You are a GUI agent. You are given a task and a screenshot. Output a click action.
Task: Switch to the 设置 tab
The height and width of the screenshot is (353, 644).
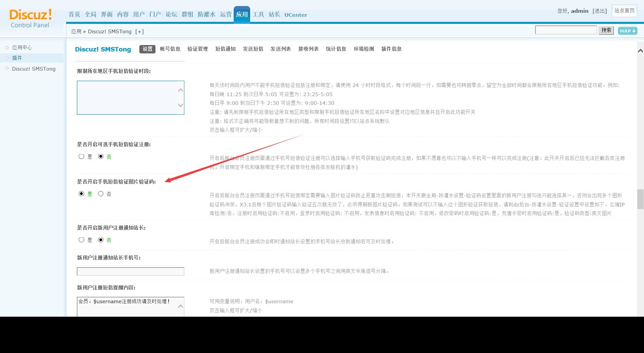pyautogui.click(x=147, y=49)
